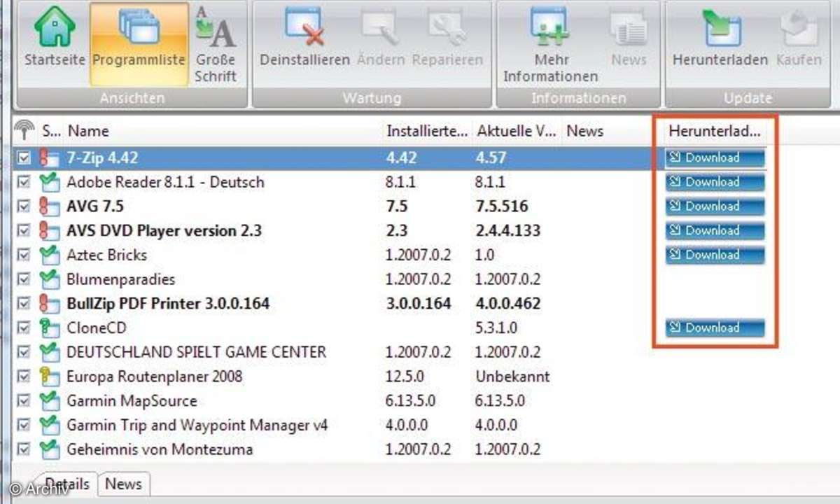Click the status icon beside Aztec Bricks
This screenshot has height=504, width=840.
[x=49, y=255]
